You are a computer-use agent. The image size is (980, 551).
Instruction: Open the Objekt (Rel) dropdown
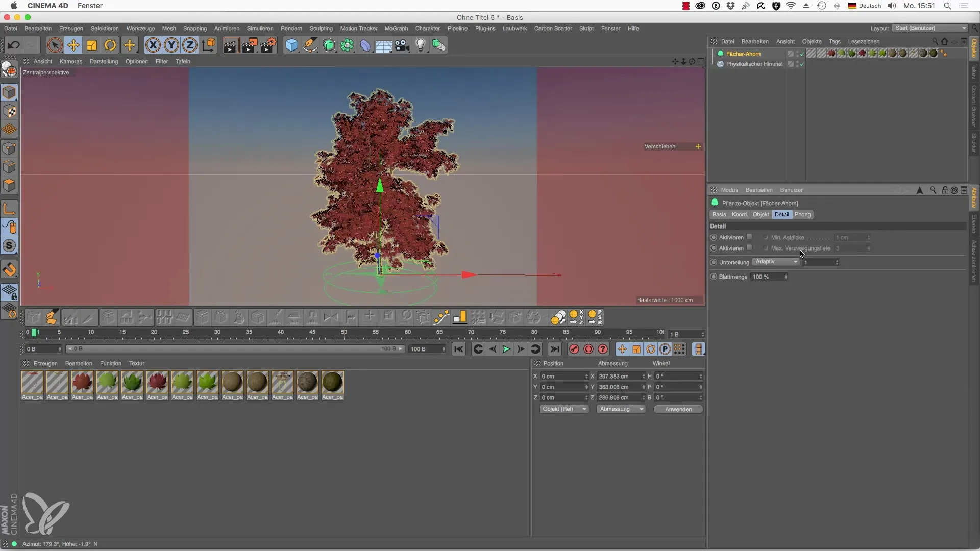(x=563, y=409)
